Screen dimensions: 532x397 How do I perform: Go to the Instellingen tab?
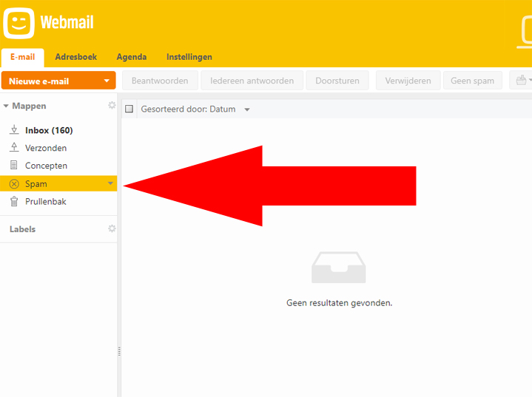click(189, 57)
